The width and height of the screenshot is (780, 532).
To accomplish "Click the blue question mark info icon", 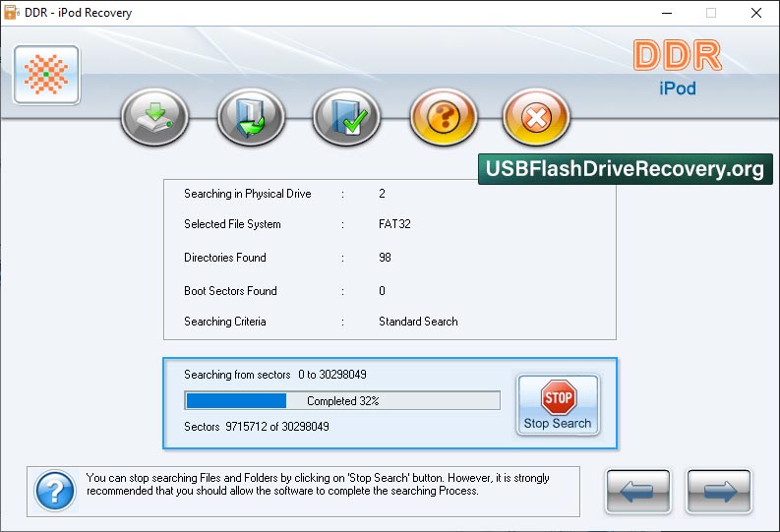I will (55, 492).
